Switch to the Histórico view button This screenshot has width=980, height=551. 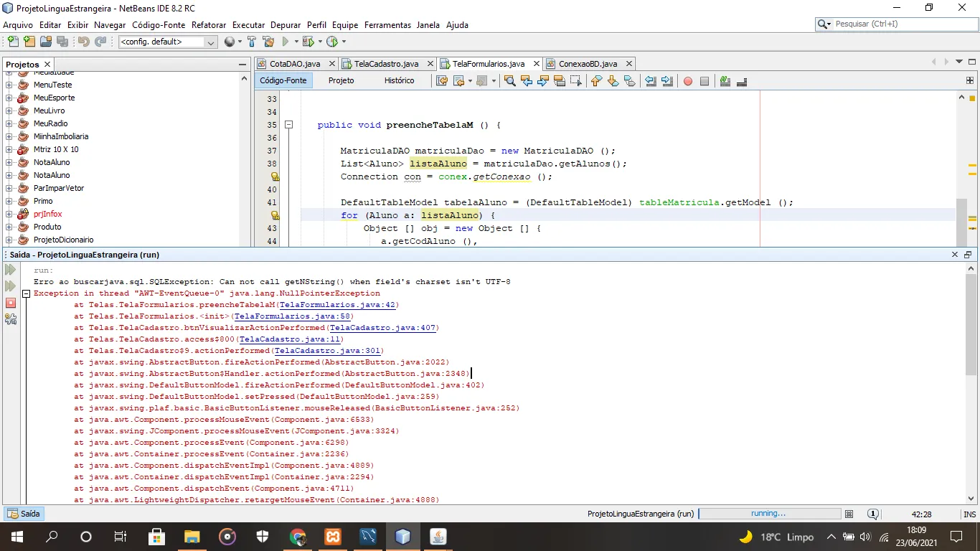point(399,80)
